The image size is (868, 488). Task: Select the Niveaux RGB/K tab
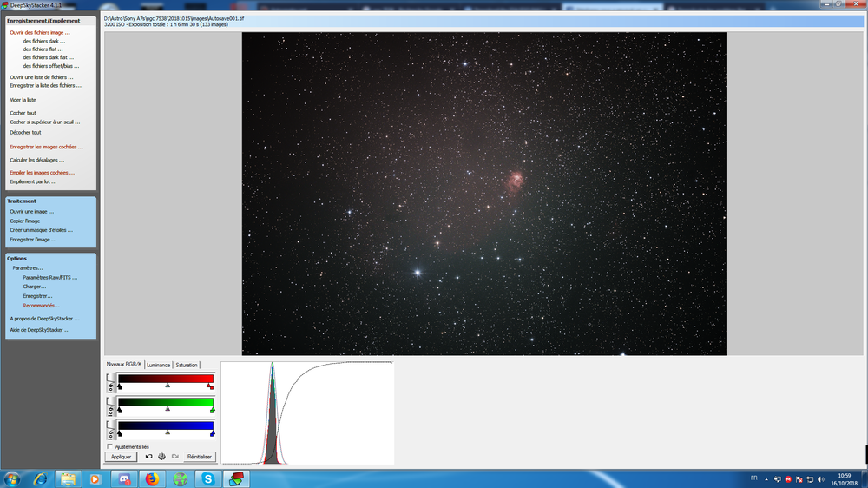point(124,365)
